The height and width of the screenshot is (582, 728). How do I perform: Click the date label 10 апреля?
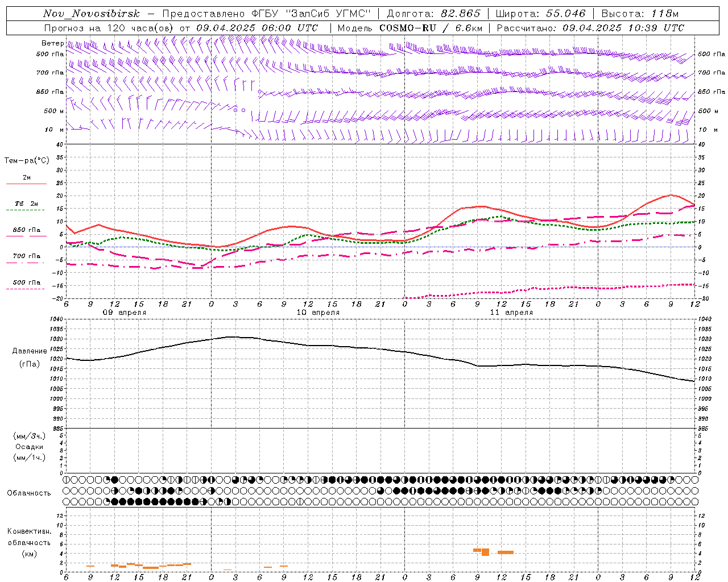click(x=318, y=313)
